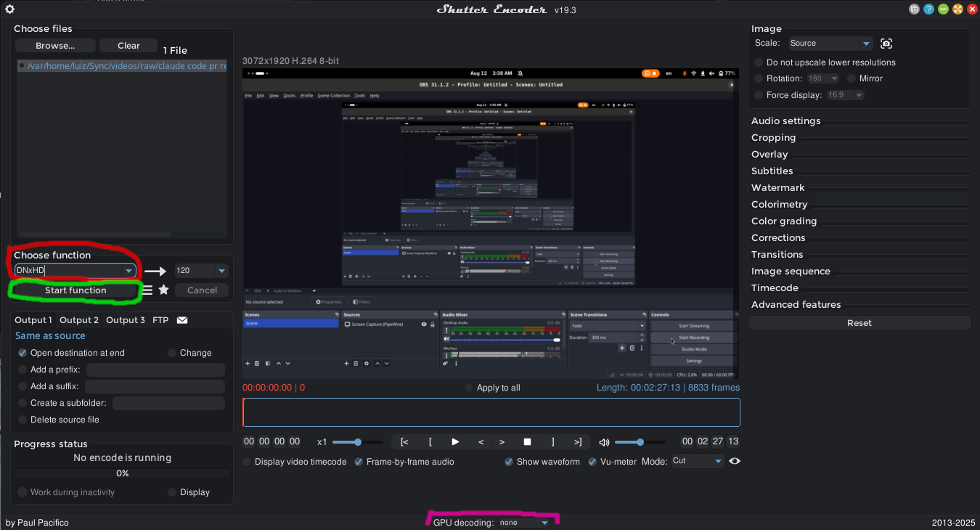Viewport: 980px width, 530px height.
Task: Expand the Color grading section
Action: pyautogui.click(x=784, y=221)
